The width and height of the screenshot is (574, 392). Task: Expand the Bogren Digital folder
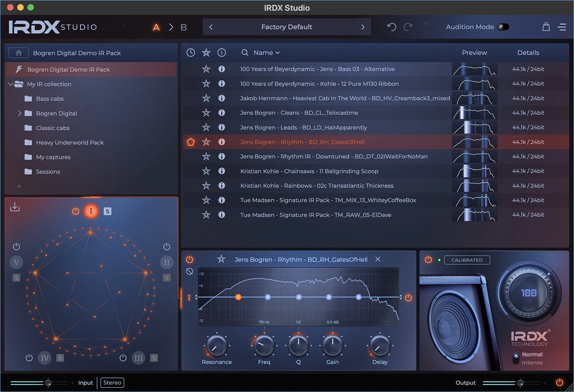point(20,113)
